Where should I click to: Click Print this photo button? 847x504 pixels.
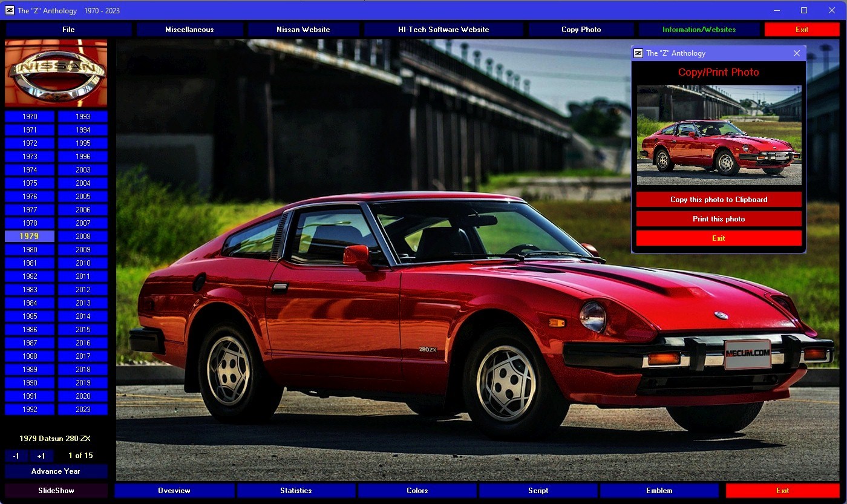[719, 219]
